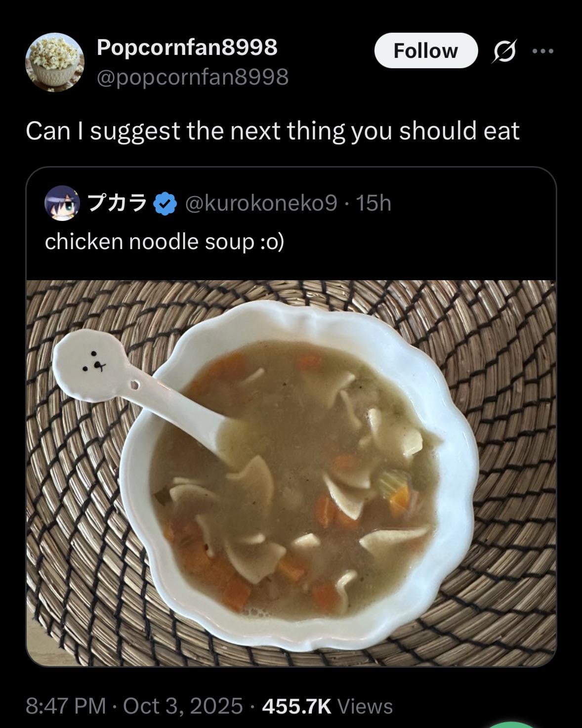The image size is (582, 728).
Task: View the 455.7K Views count
Action: [x=327, y=706]
